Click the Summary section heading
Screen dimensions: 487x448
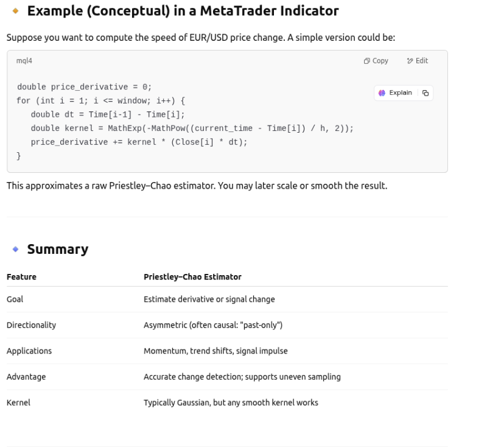click(x=57, y=249)
